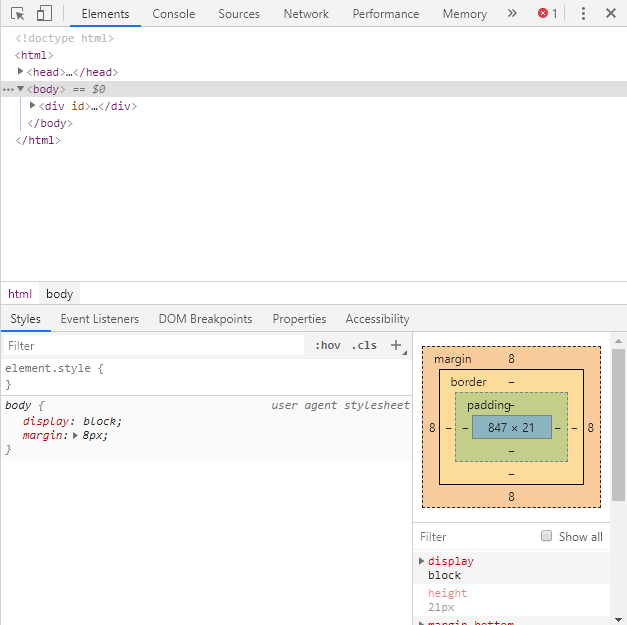Expand the div id element
Viewport: 627px width, 625px height.
pyautogui.click(x=32, y=106)
